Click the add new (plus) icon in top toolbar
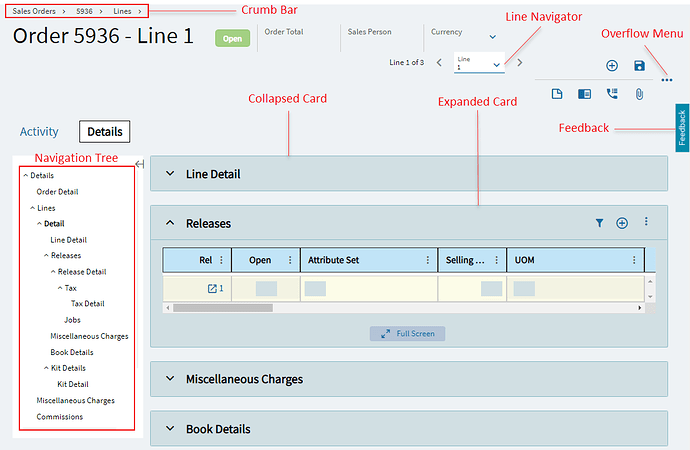 click(612, 66)
